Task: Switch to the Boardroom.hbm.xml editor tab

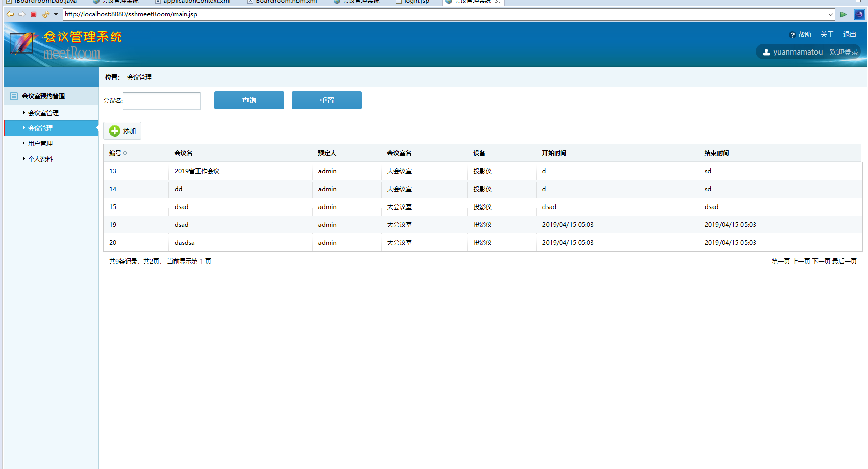Action: coord(283,2)
